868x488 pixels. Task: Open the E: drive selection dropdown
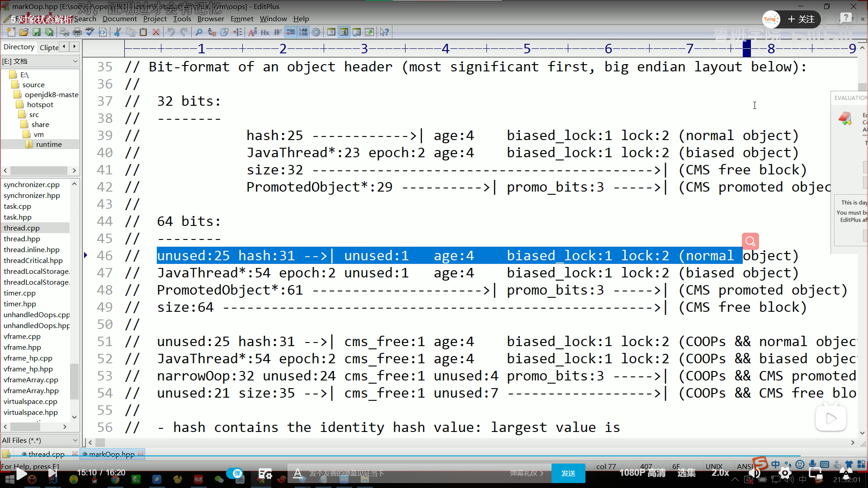coord(75,61)
